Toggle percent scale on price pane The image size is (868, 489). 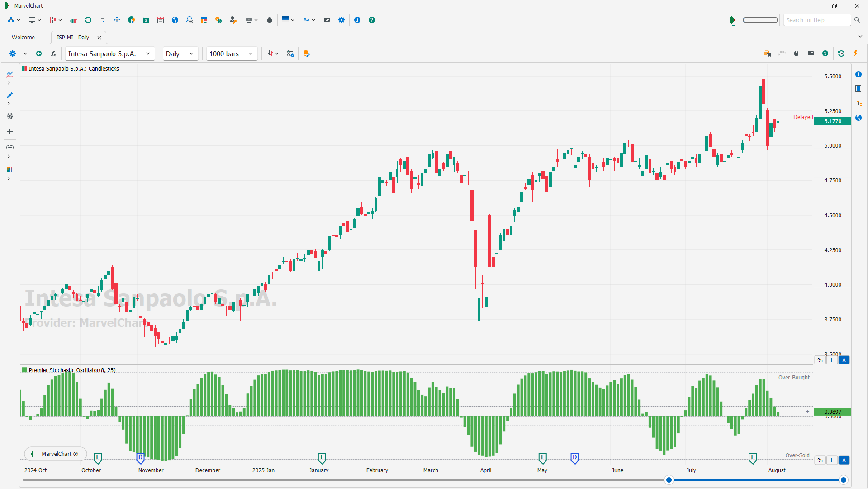(x=820, y=360)
